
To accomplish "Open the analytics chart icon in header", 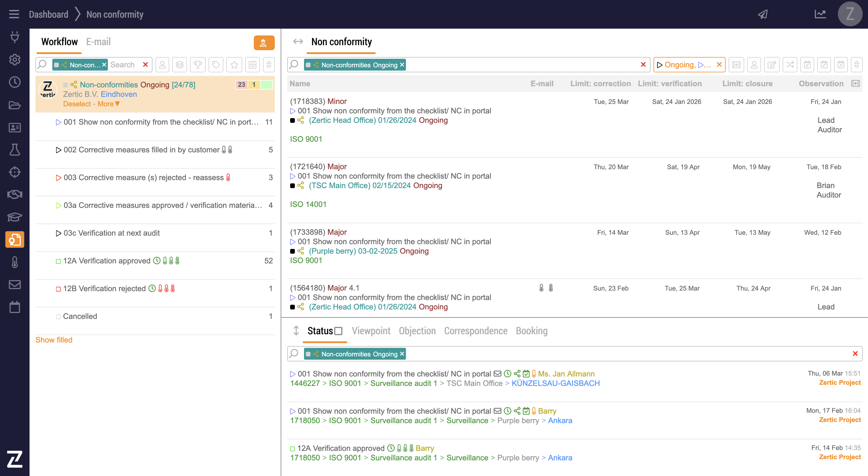I will tap(820, 14).
